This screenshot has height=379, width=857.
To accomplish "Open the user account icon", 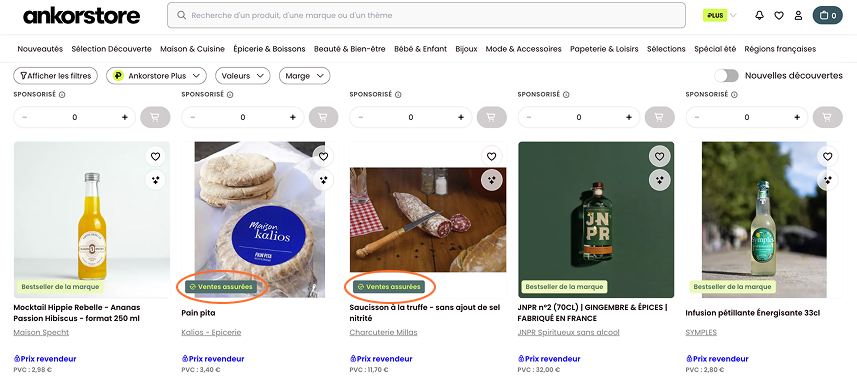I will pyautogui.click(x=799, y=15).
